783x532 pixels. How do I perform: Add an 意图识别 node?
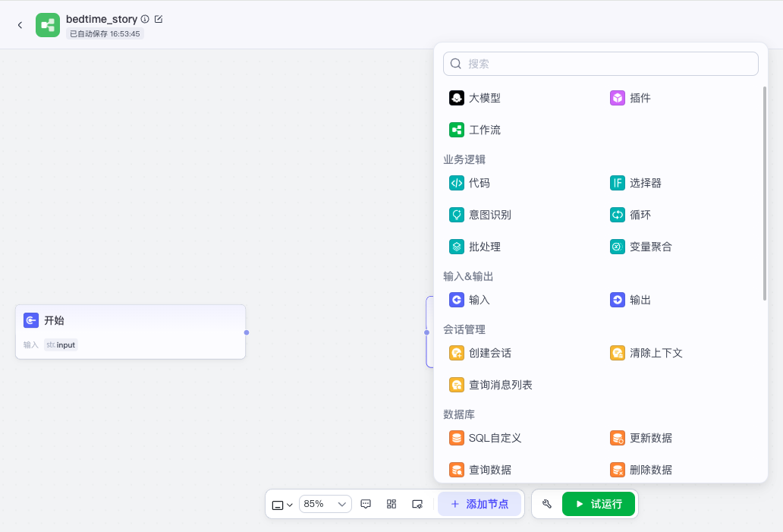480,215
